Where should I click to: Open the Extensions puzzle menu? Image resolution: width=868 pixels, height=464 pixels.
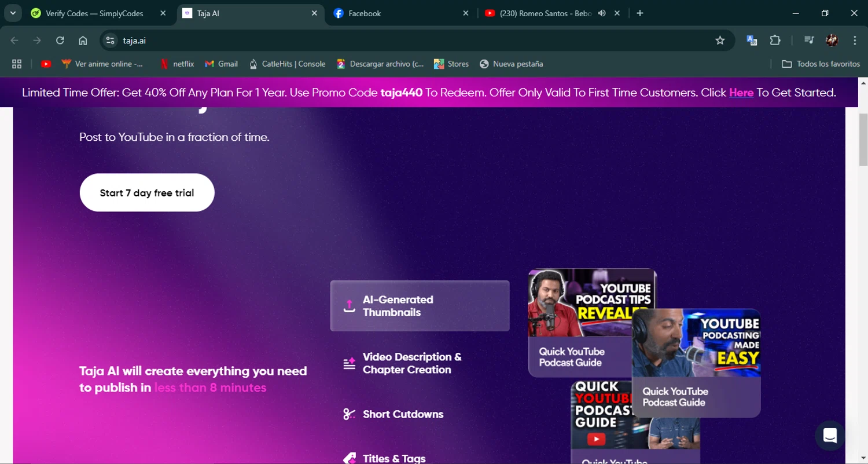coord(775,41)
